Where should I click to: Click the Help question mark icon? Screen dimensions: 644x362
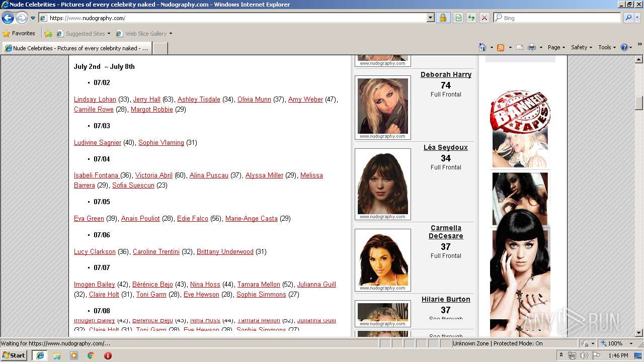tap(624, 47)
